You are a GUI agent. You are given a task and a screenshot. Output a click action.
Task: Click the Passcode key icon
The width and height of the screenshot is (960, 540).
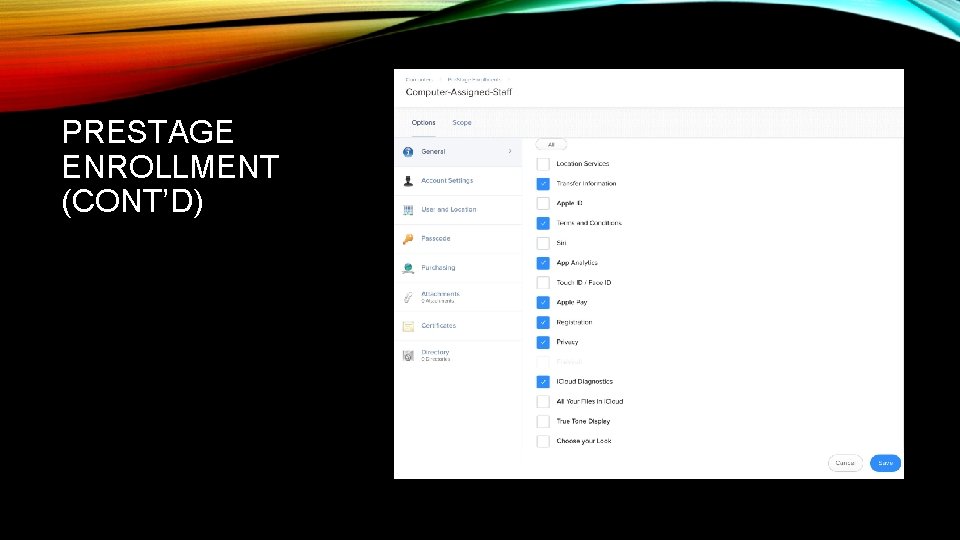pyautogui.click(x=408, y=239)
